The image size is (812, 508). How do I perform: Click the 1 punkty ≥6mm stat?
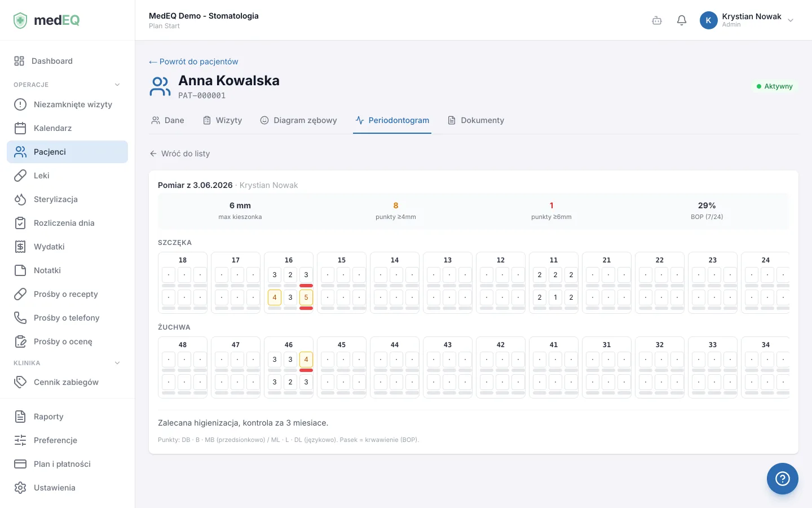(551, 211)
